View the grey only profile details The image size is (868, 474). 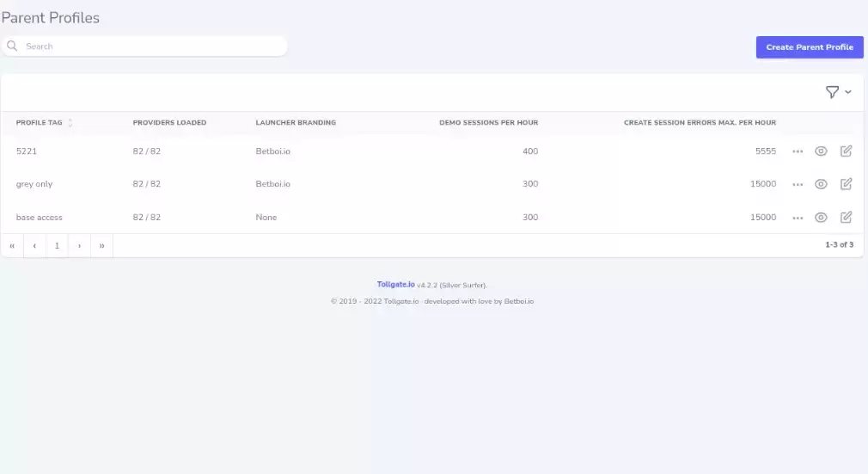(x=821, y=184)
